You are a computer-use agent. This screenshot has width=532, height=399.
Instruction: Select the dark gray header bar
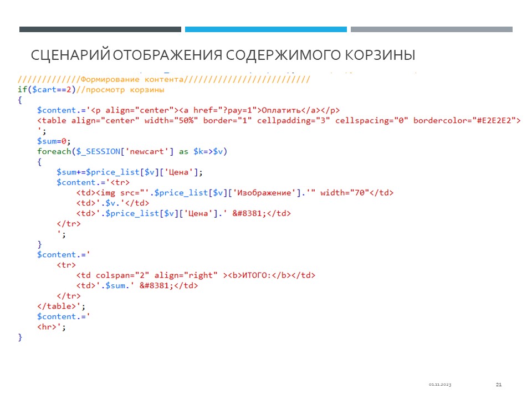point(100,29)
